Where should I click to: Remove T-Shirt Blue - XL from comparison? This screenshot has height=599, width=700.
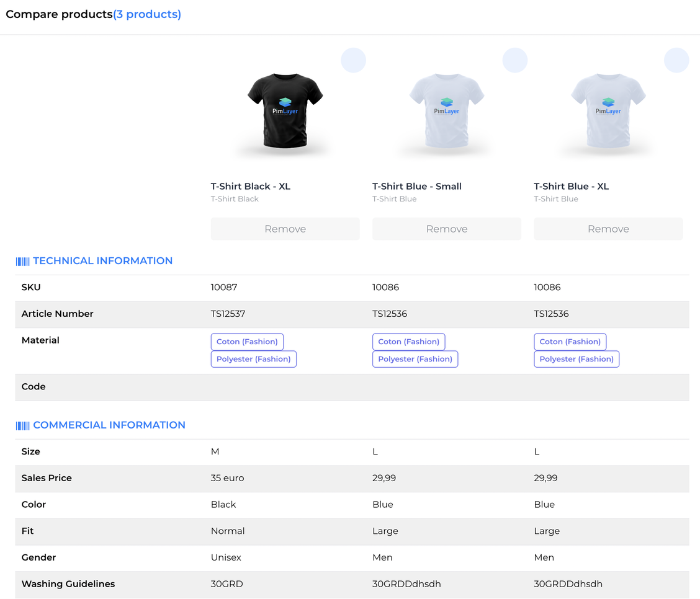click(608, 229)
